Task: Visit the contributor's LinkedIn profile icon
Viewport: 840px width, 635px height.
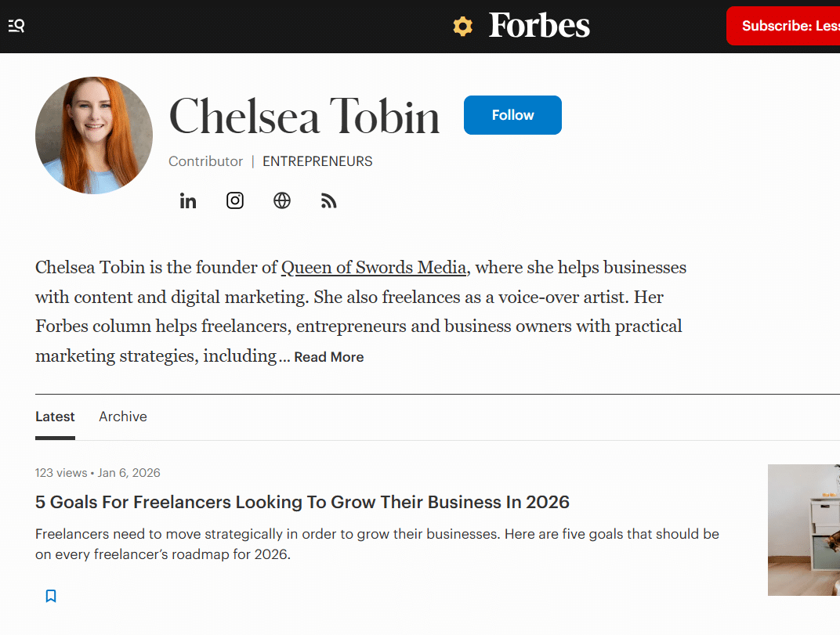Action: [x=188, y=200]
